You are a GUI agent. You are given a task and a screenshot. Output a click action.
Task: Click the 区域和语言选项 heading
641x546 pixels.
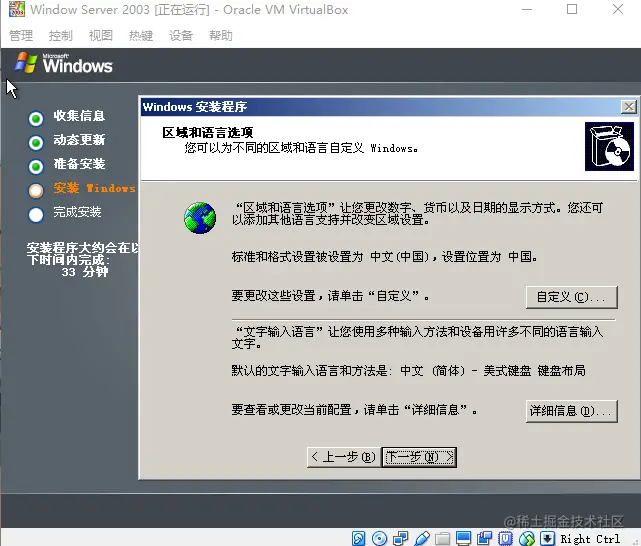tap(208, 132)
